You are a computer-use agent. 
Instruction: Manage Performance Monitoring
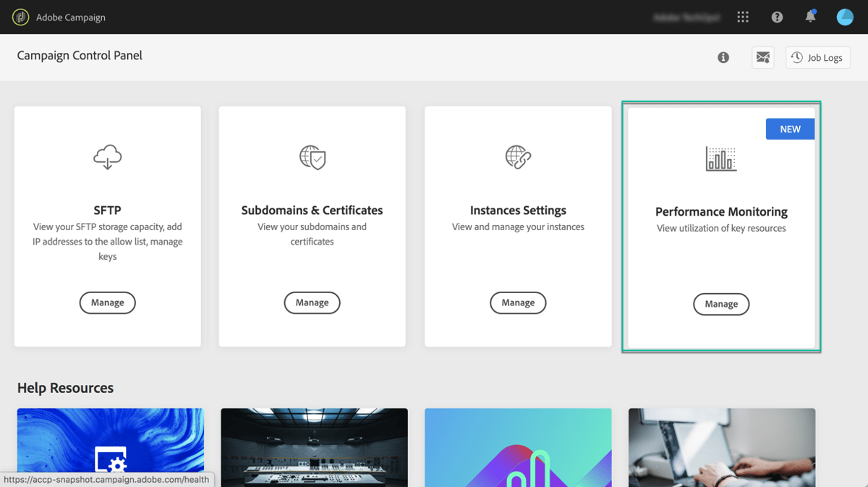click(721, 304)
